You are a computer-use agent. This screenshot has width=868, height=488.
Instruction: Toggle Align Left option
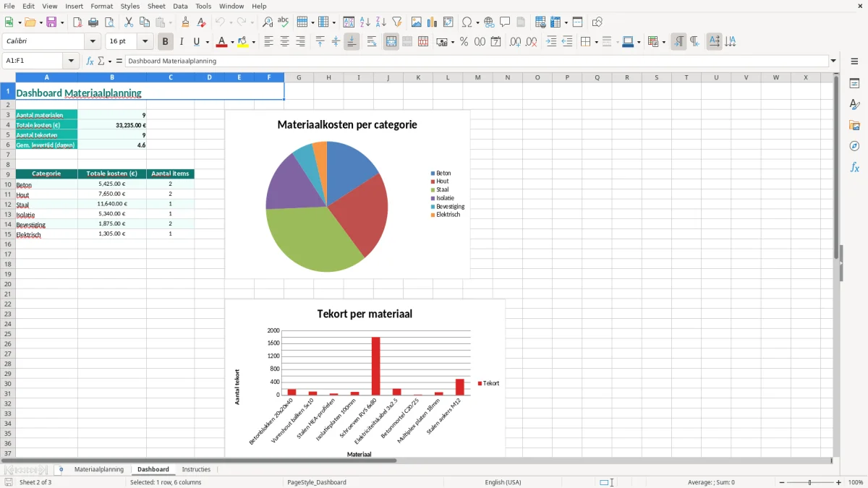pyautogui.click(x=268, y=42)
